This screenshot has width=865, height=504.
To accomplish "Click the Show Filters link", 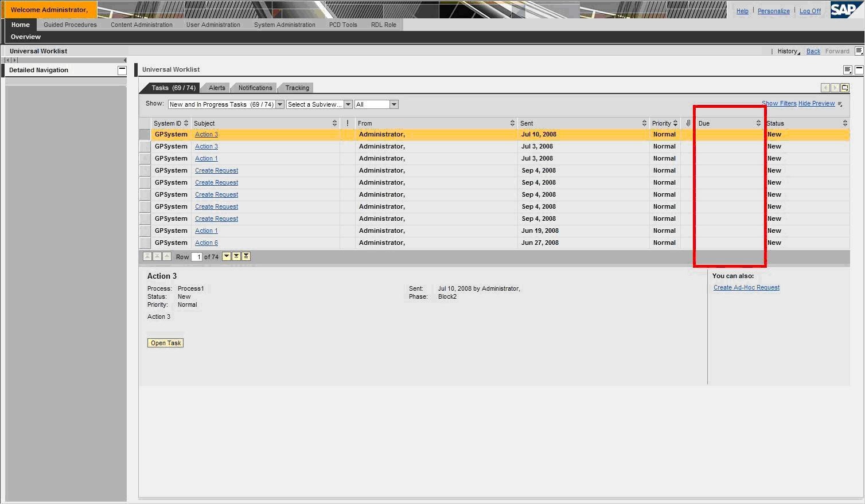I will pyautogui.click(x=779, y=103).
